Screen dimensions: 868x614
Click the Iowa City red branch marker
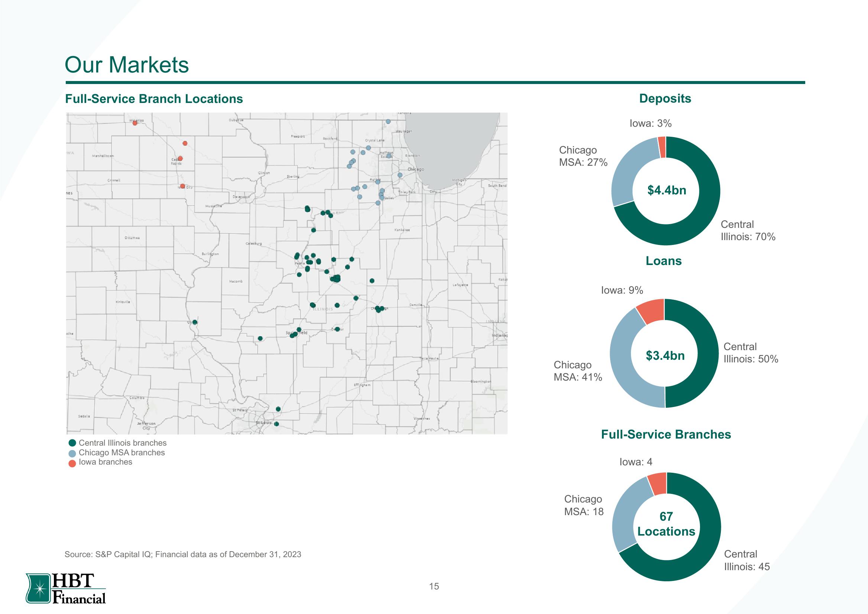[182, 186]
